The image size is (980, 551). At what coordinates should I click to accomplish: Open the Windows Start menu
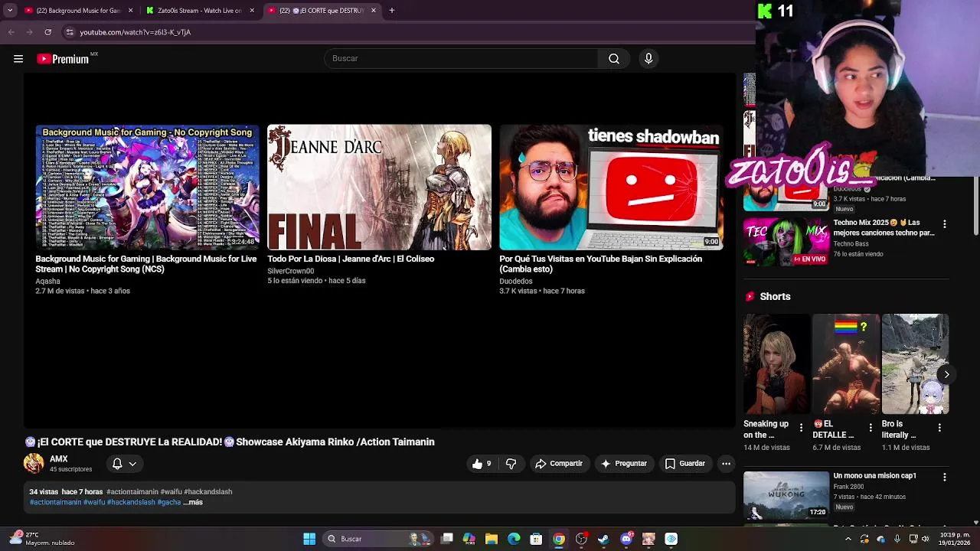point(309,539)
